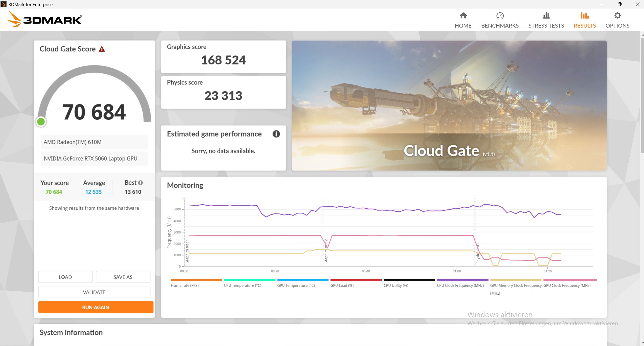Toggle the Frame rate (FPS) legend
This screenshot has width=644, height=346.
tap(185, 285)
